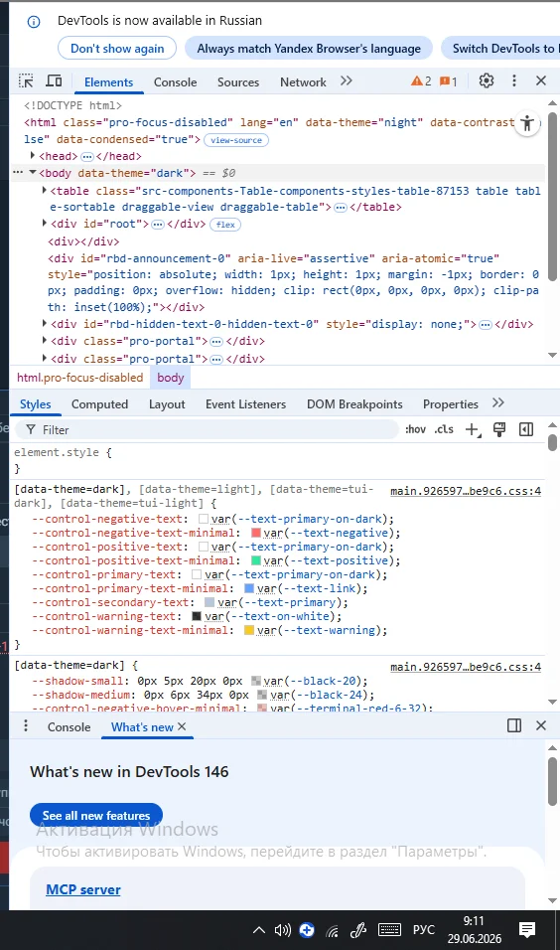The height and width of the screenshot is (950, 560).
Task: Show the computed styles sidebar icon
Action: coord(526,429)
